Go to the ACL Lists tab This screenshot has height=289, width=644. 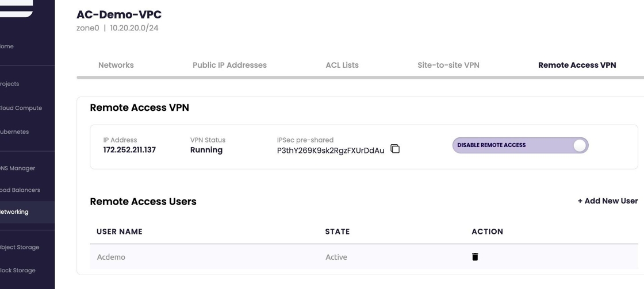coord(342,65)
